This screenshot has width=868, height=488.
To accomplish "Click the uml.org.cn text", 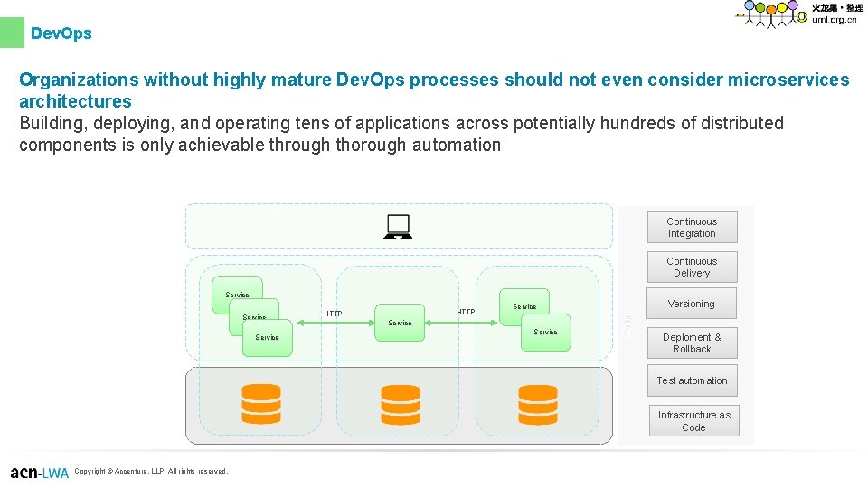I will pos(835,20).
